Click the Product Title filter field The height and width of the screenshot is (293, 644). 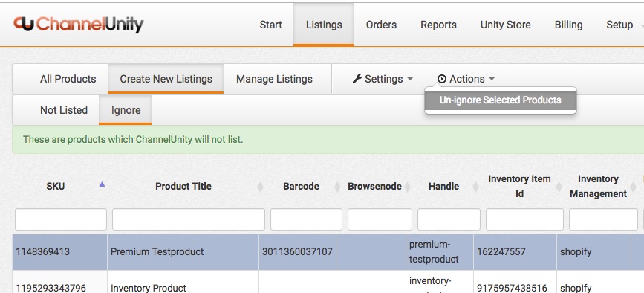[x=189, y=219]
